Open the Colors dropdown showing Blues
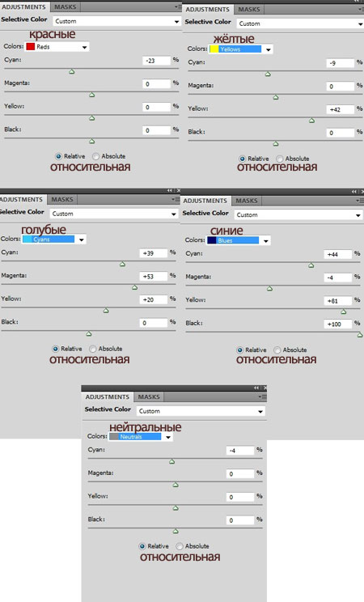Image resolution: width=364 pixels, height=602 pixels. tap(239, 241)
